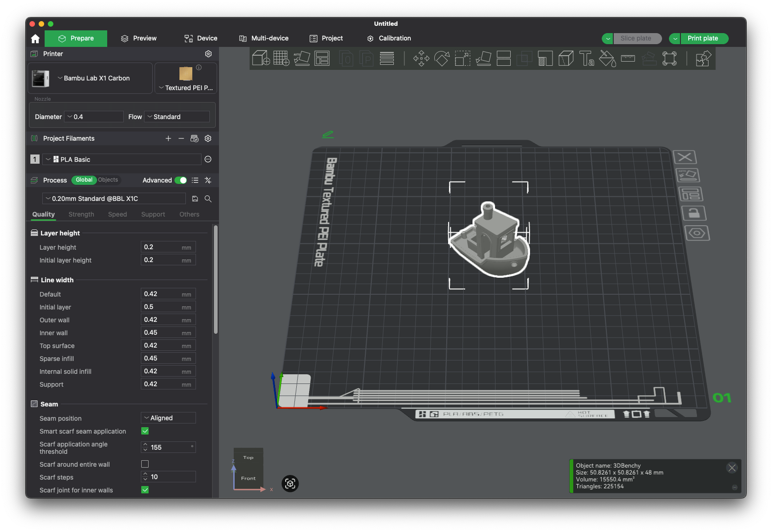The image size is (772, 532).
Task: Expand the PLA Basic filament dropdown
Action: pyautogui.click(x=122, y=160)
